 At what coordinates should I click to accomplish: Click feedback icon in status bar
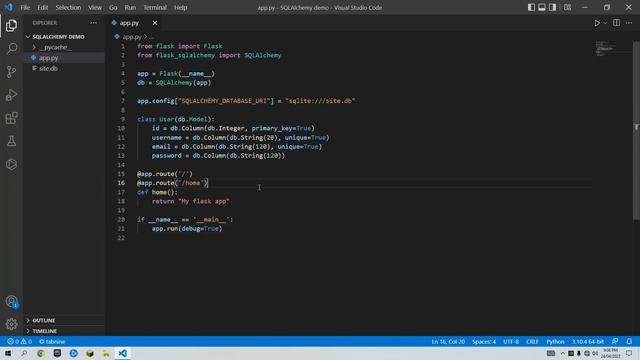[x=615, y=342]
